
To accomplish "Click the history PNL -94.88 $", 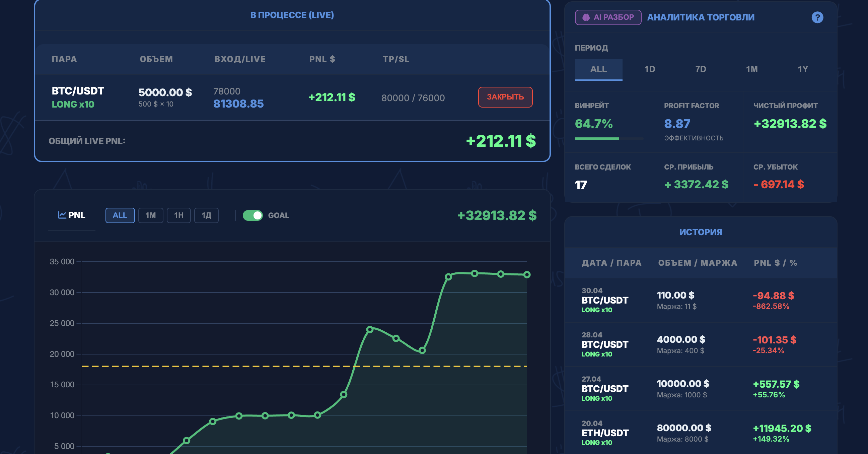I will pos(773,296).
